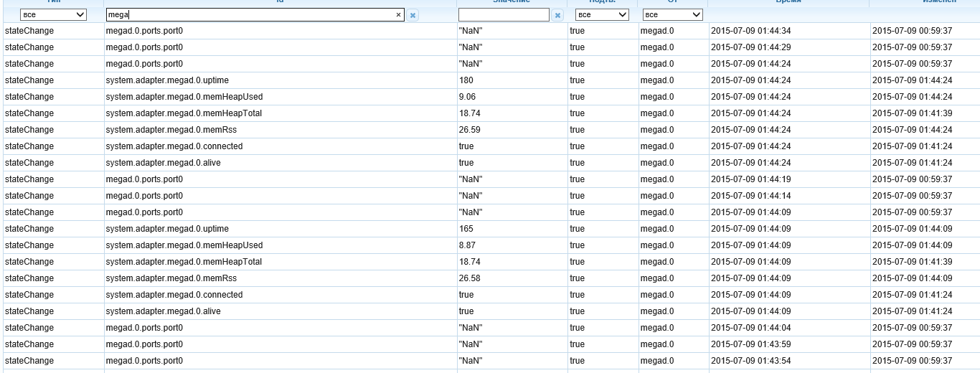Open the type filter dropdown above stateChange column

click(x=52, y=14)
